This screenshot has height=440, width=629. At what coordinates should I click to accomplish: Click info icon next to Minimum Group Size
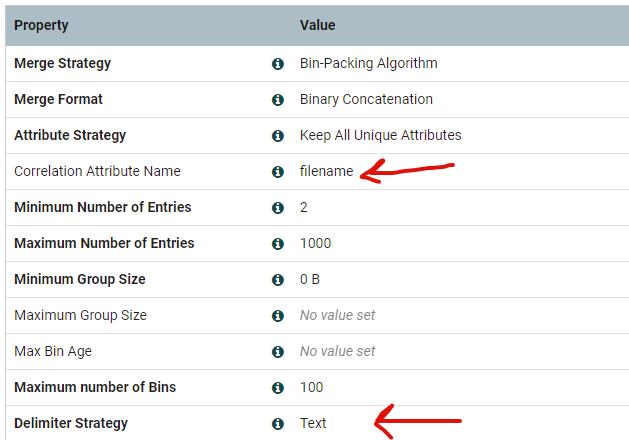pos(278,280)
